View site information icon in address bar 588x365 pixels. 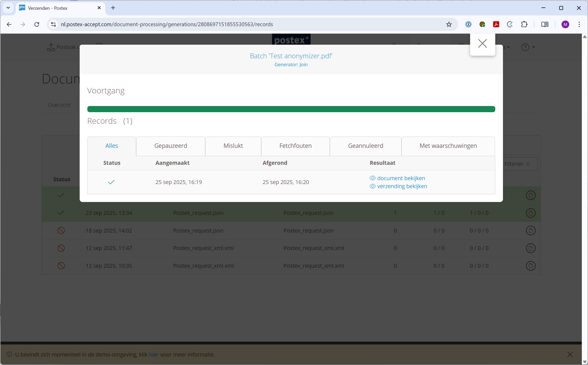tap(53, 24)
